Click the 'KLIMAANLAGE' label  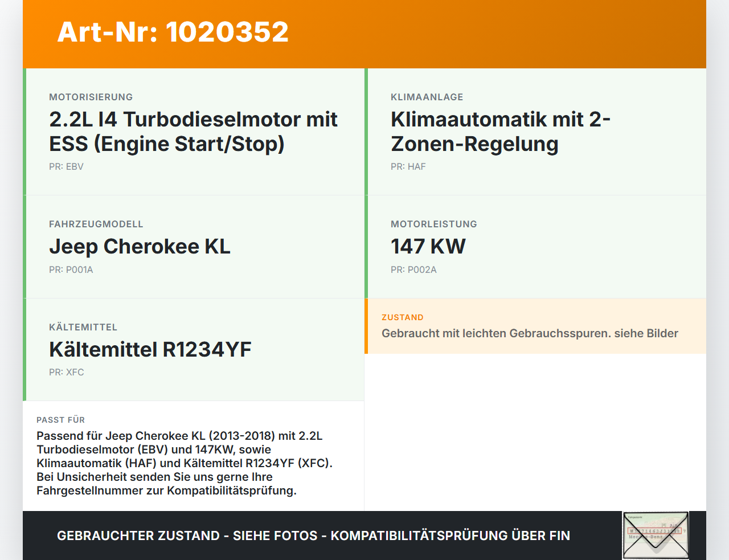click(x=427, y=97)
